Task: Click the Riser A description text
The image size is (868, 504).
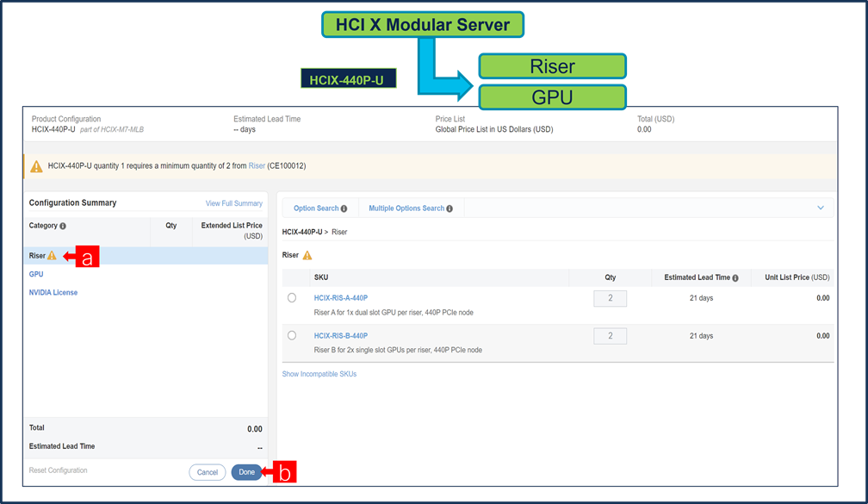Action: click(394, 313)
